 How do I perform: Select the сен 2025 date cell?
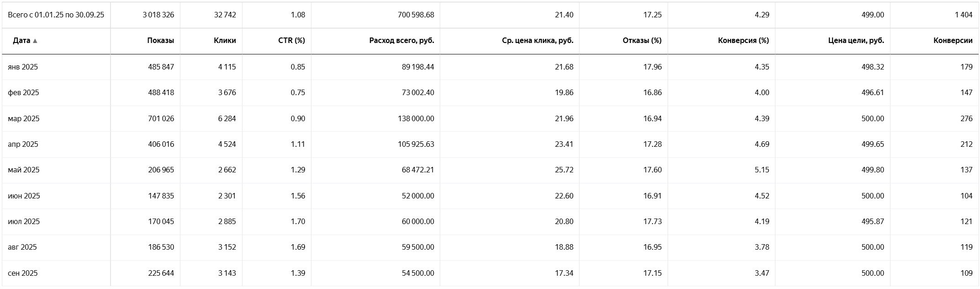tap(22, 273)
